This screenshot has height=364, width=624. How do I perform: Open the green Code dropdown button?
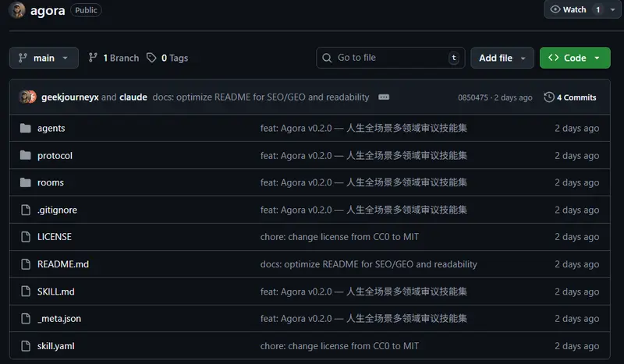575,58
